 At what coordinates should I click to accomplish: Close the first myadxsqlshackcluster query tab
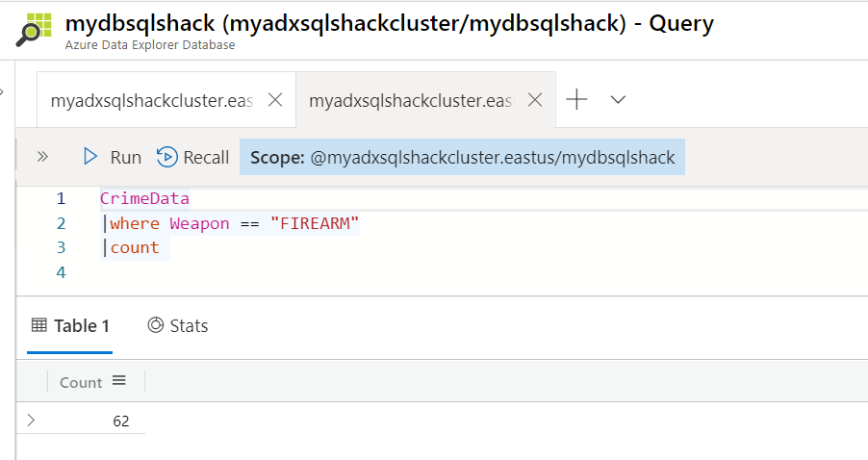274,100
